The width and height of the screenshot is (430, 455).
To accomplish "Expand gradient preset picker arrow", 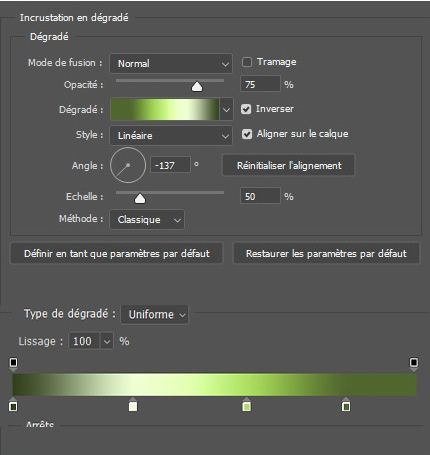I will pyautogui.click(x=226, y=109).
